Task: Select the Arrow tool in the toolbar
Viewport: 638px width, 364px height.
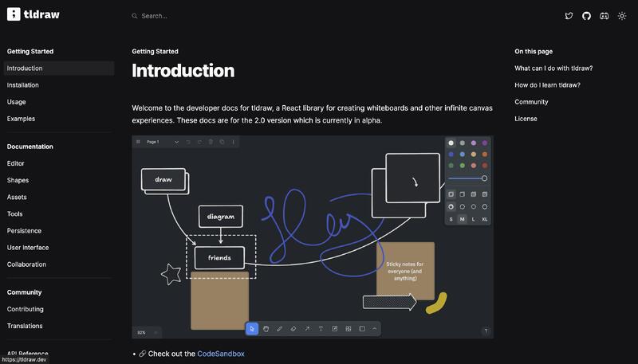Action: (307, 329)
